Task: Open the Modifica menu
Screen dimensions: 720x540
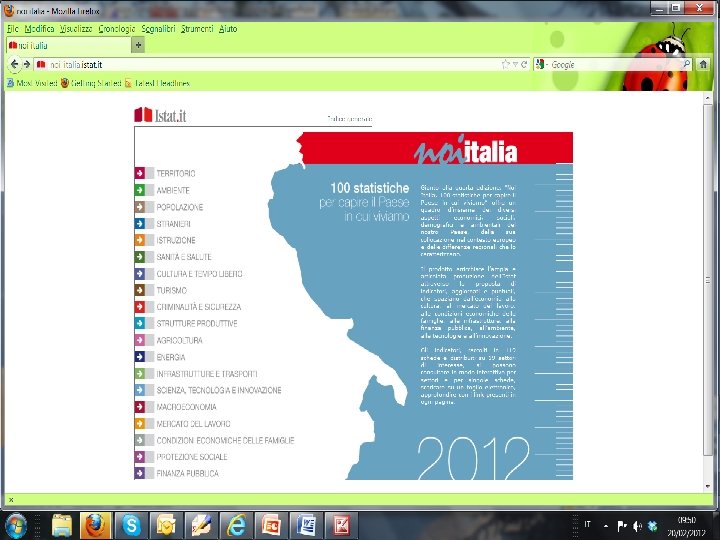Action: tap(39, 28)
